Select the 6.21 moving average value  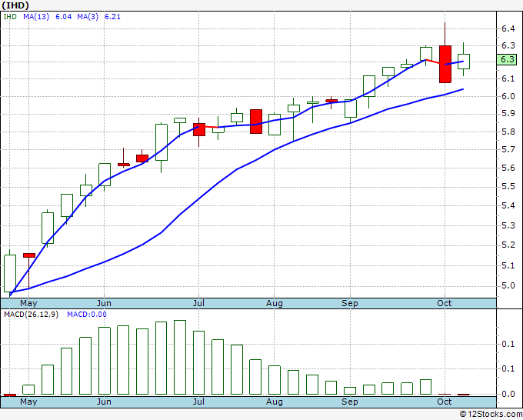113,17
